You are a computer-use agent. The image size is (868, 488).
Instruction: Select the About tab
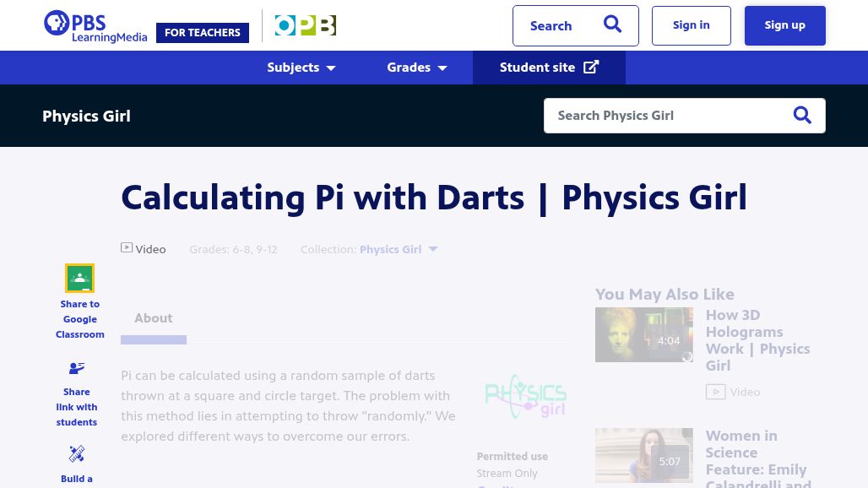pos(153,318)
